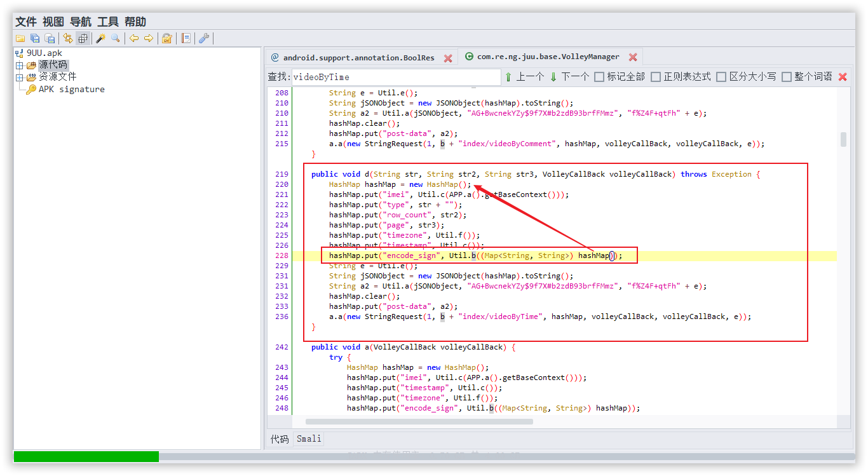The width and height of the screenshot is (868, 476).
Task: Close the search bar with red X
Action: pyautogui.click(x=843, y=77)
